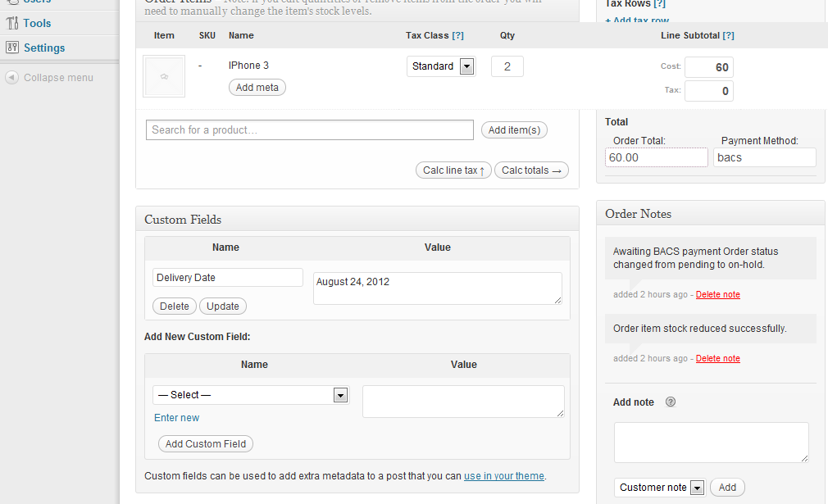The width and height of the screenshot is (828, 504).
Task: Click the Add item(s) button
Action: 514,129
